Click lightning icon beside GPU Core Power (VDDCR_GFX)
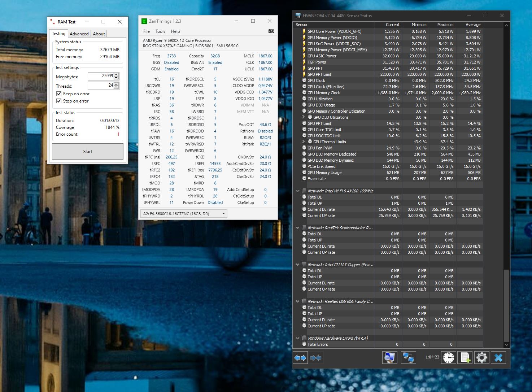 click(x=304, y=31)
